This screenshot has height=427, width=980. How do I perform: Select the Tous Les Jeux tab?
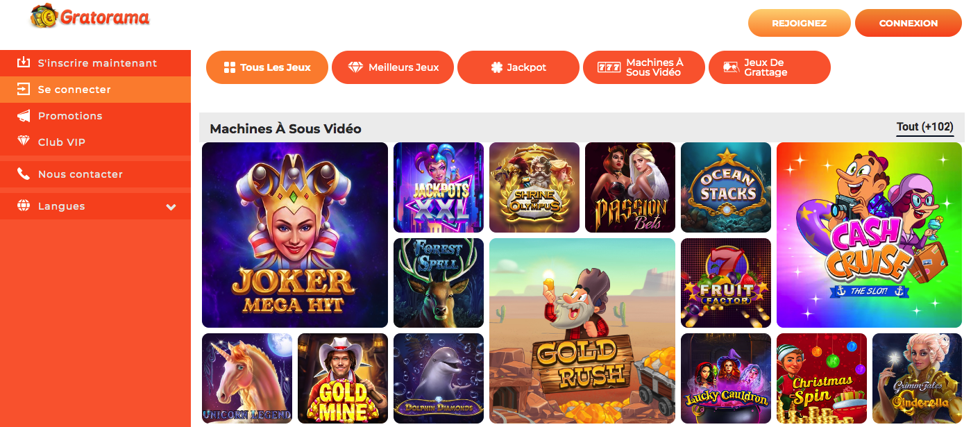tap(267, 67)
